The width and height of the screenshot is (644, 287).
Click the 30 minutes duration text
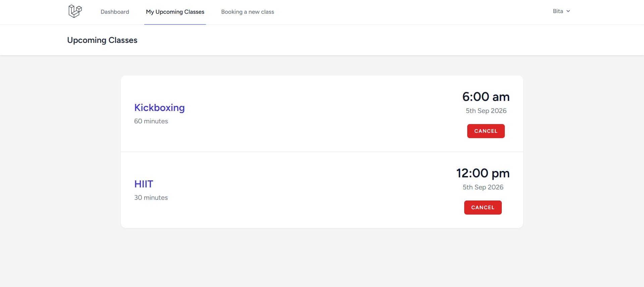click(x=151, y=198)
